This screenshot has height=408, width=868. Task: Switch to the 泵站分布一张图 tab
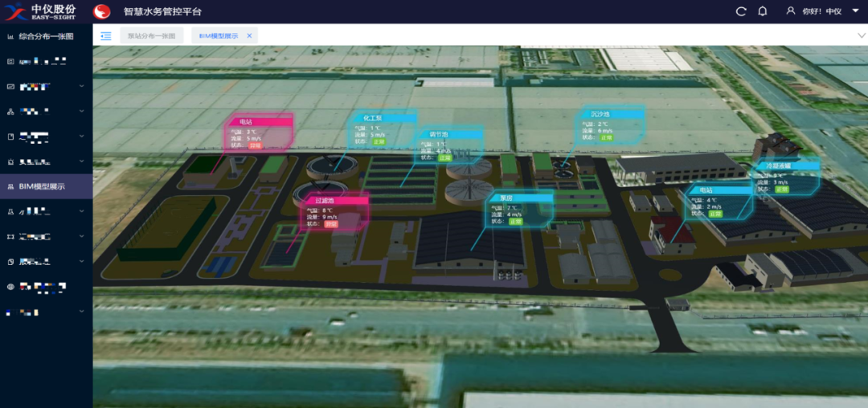[x=151, y=36]
